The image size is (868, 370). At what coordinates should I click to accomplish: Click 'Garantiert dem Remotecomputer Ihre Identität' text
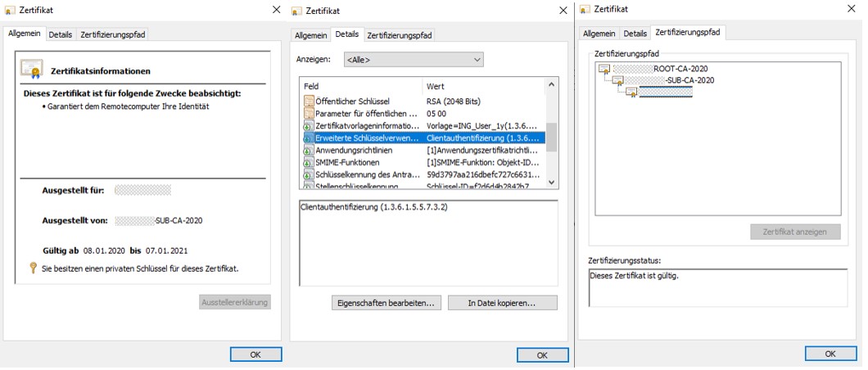point(128,106)
